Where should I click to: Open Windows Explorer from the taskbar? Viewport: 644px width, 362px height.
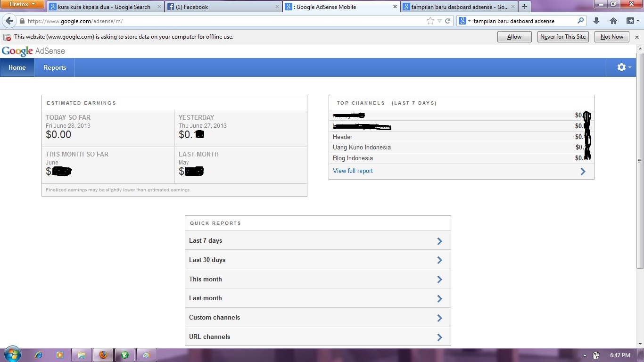(82, 355)
